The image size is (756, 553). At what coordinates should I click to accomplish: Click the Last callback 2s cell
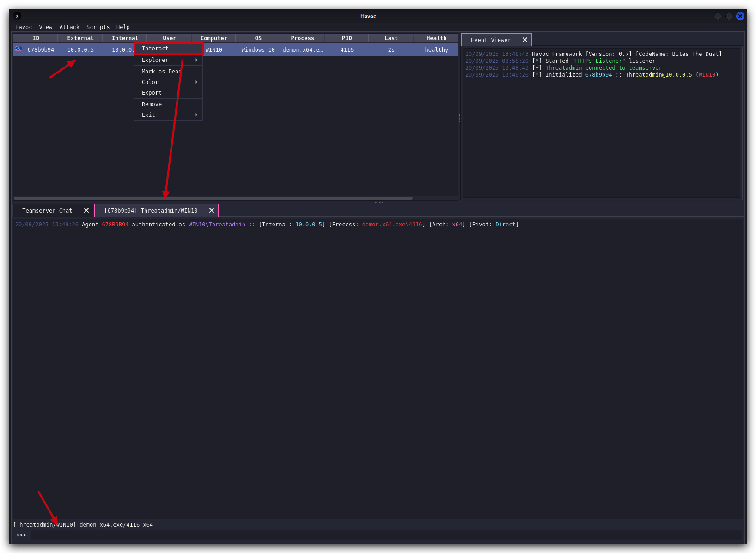391,50
